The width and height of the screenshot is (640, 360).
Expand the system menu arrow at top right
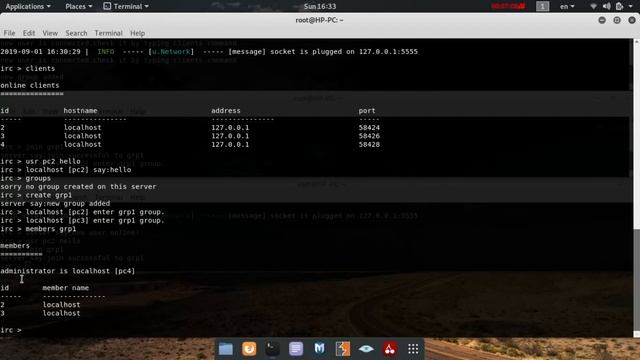click(x=631, y=6)
